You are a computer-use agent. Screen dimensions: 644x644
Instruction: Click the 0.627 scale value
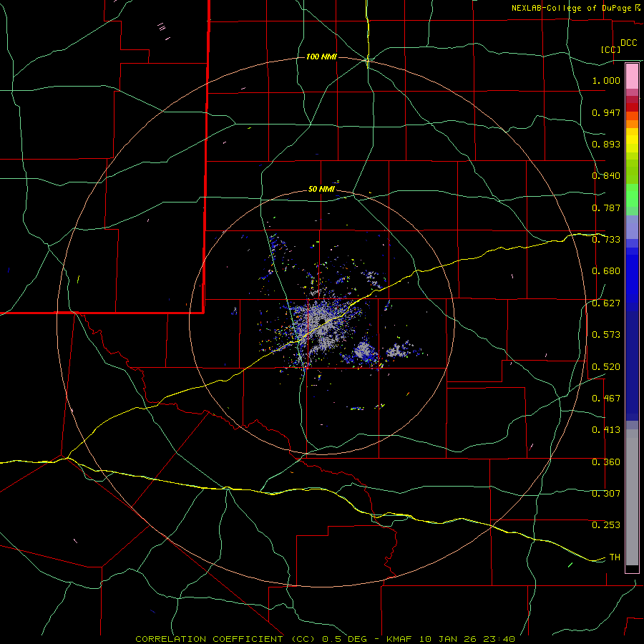tap(606, 303)
